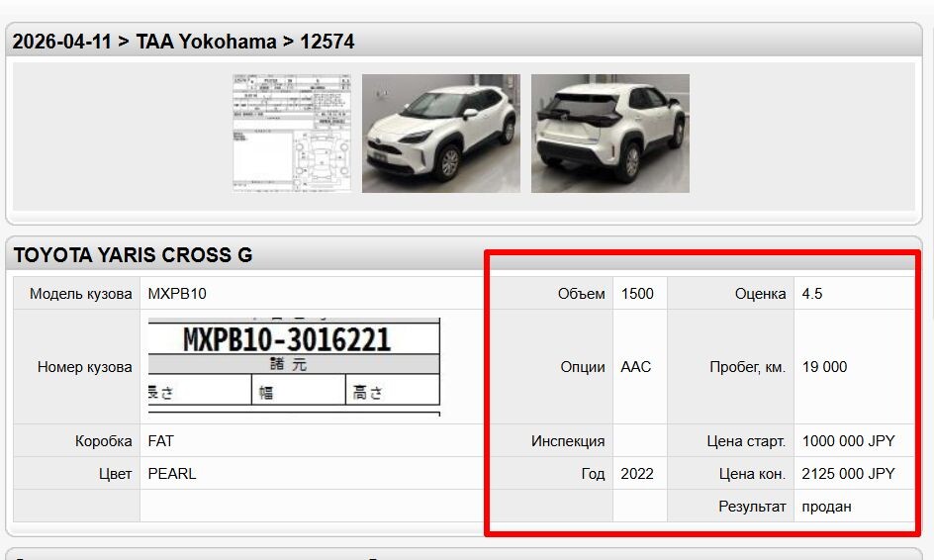
Task: Click the Результат label
Action: [x=752, y=507]
